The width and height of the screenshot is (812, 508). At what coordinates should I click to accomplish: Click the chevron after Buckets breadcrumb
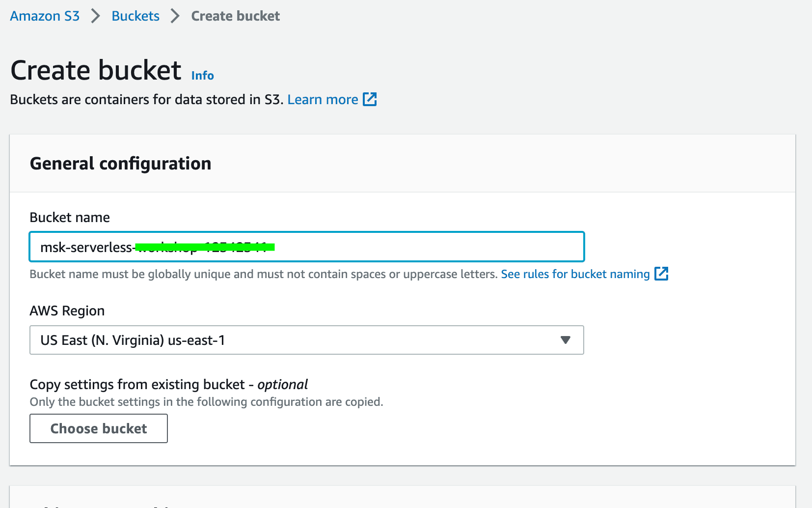(x=175, y=16)
